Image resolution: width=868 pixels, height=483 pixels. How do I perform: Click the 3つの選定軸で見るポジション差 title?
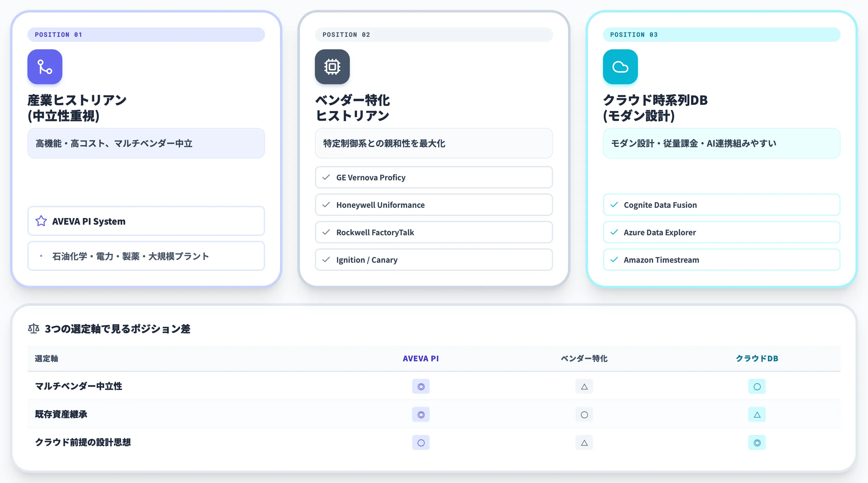(x=118, y=329)
